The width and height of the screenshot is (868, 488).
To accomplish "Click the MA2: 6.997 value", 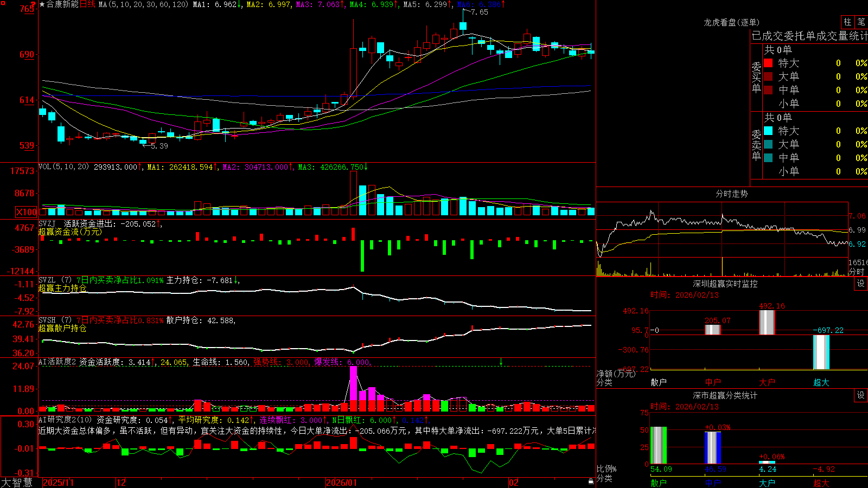I will click(269, 4).
